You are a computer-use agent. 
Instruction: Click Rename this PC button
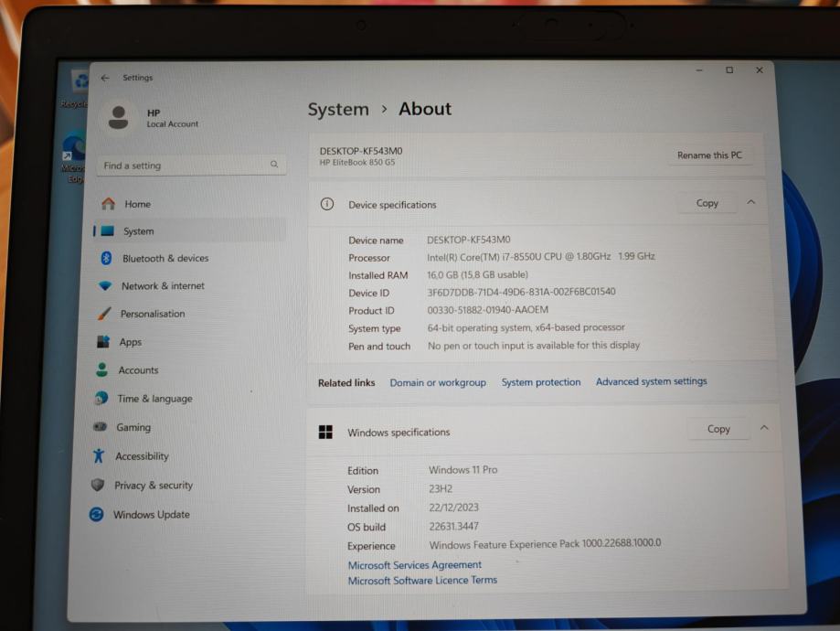[709, 155]
